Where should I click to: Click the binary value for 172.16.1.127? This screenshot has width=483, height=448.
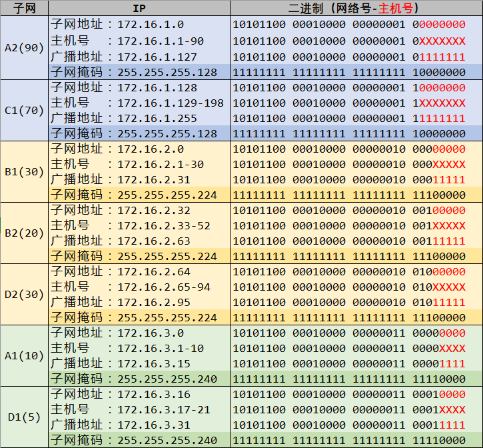tap(349, 57)
